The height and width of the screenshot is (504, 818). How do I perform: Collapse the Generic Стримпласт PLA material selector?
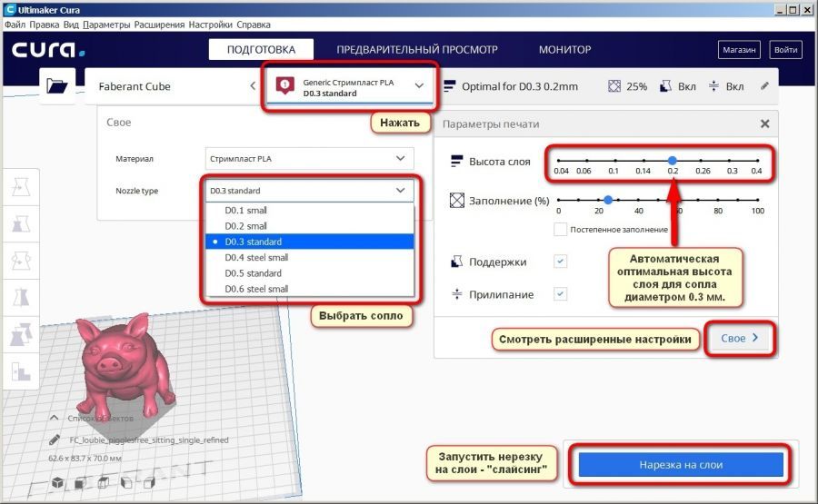(419, 85)
